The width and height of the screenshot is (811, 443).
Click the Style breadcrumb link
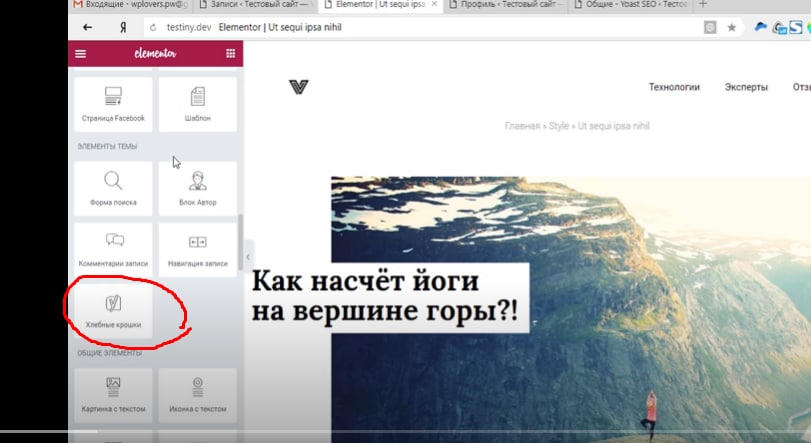559,126
